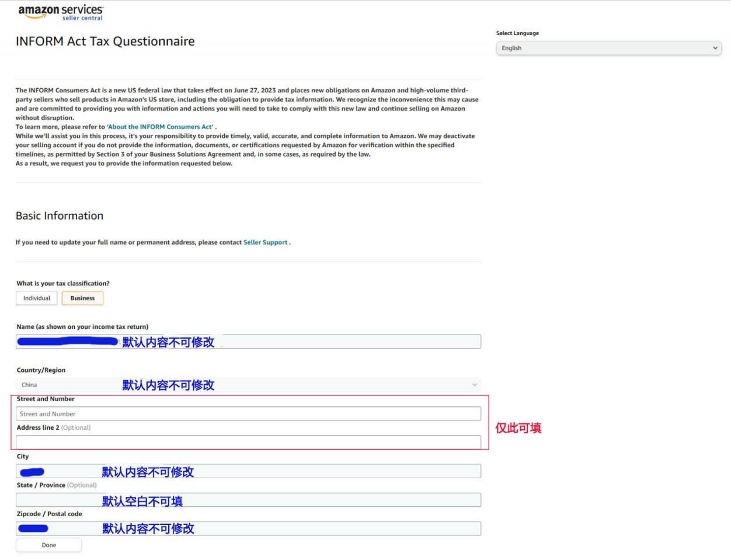Click the Name on income tax return field
The width and height of the screenshot is (731, 560).
248,342
